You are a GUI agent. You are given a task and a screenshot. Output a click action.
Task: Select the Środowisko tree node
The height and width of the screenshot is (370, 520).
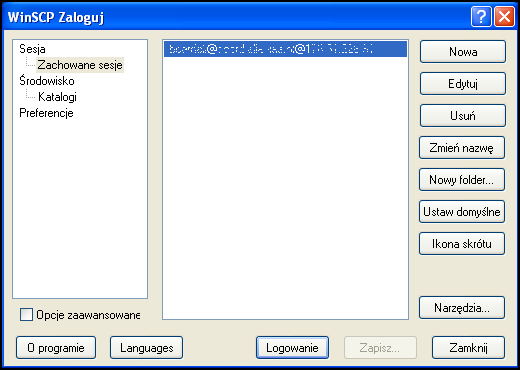[x=47, y=81]
